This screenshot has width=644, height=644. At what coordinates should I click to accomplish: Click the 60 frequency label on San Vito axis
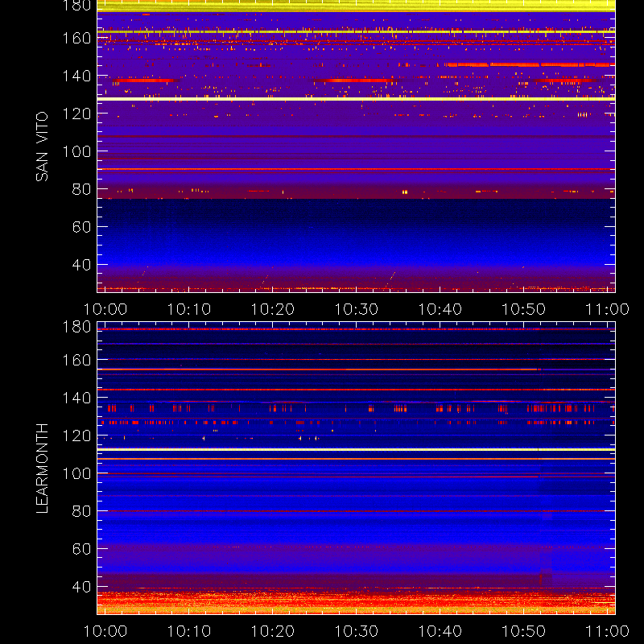pos(81,227)
